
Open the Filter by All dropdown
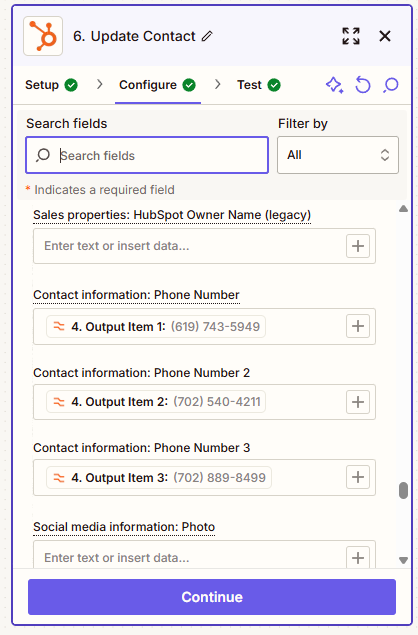(x=338, y=155)
